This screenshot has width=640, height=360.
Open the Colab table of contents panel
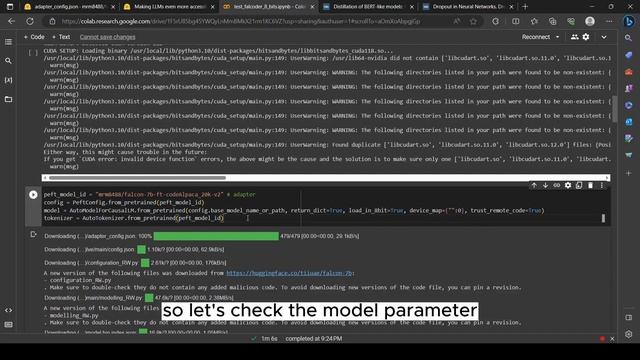tap(8, 42)
